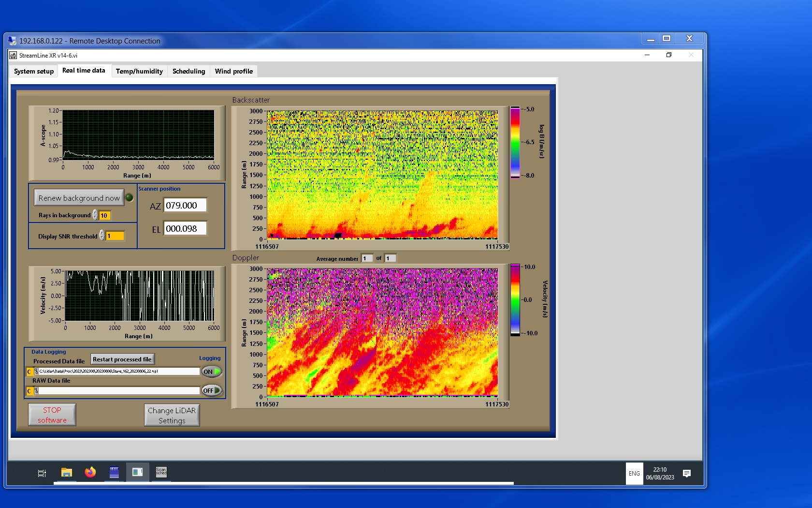Click the Backscatter color scale bar

pos(515,142)
